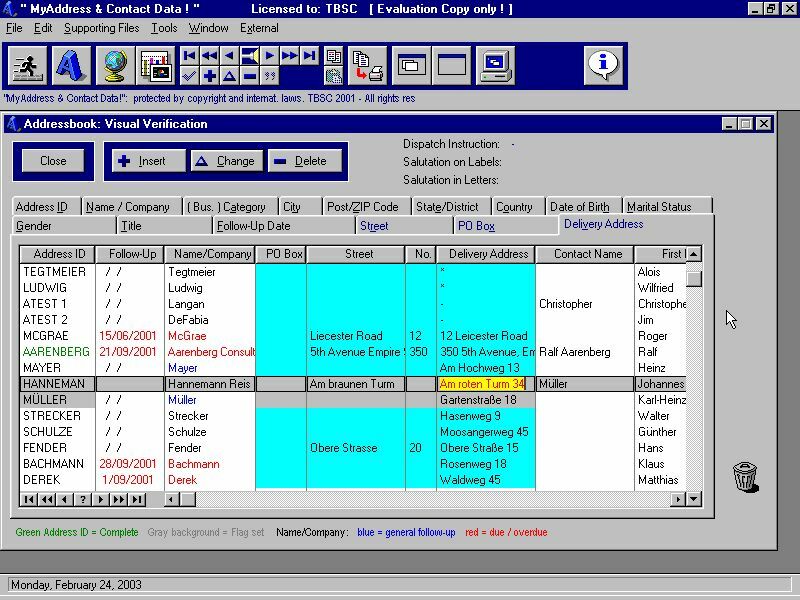
Task: Click the Contact Name column header
Action: click(x=585, y=254)
